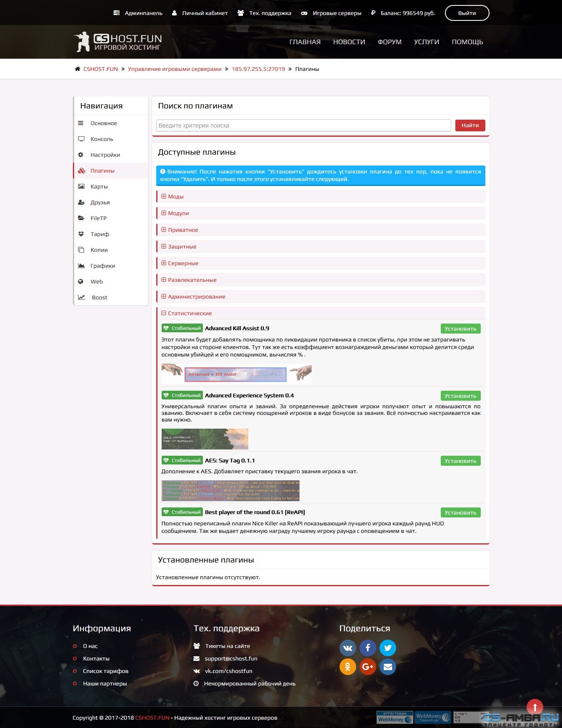Viewport: 562px width, 728px height.
Task: Install Advanced Experience System 0.4 plugin
Action: [x=460, y=396]
